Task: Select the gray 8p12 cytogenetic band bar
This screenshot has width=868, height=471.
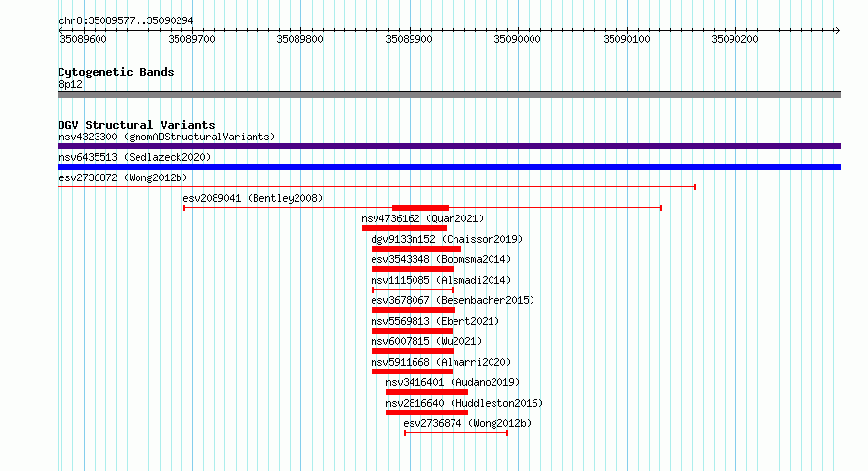Action: 449,95
